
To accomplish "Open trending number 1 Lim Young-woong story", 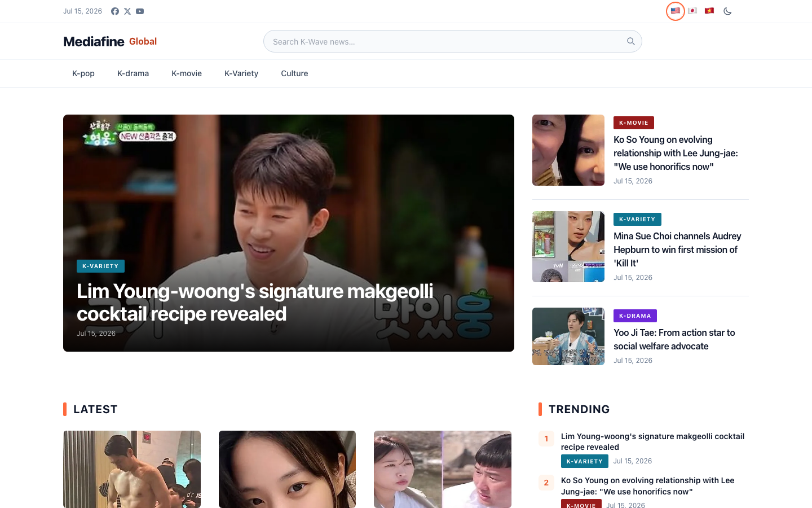I will pos(652,441).
